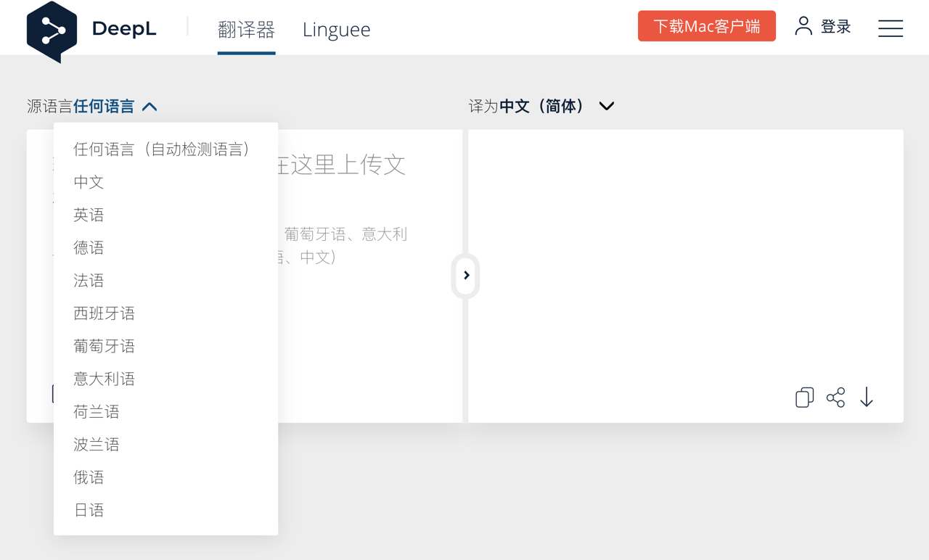This screenshot has width=929, height=560.
Task: Choose 英语 from the source language list
Action: click(165, 215)
